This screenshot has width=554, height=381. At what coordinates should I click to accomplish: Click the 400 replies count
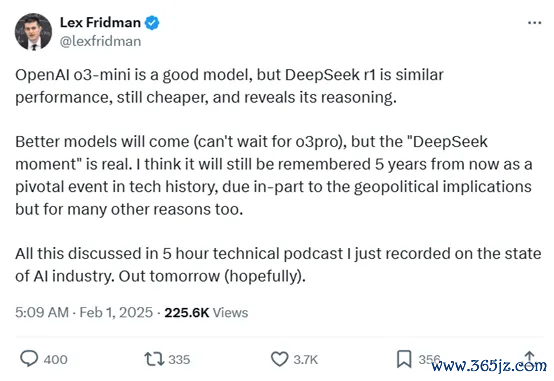click(x=55, y=359)
